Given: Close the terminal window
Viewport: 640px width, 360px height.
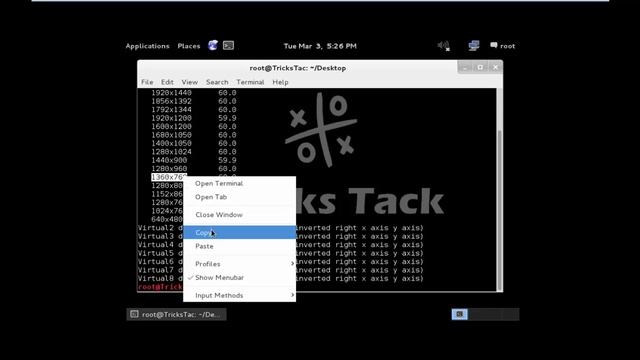Looking at the screenshot, I should (495, 67).
